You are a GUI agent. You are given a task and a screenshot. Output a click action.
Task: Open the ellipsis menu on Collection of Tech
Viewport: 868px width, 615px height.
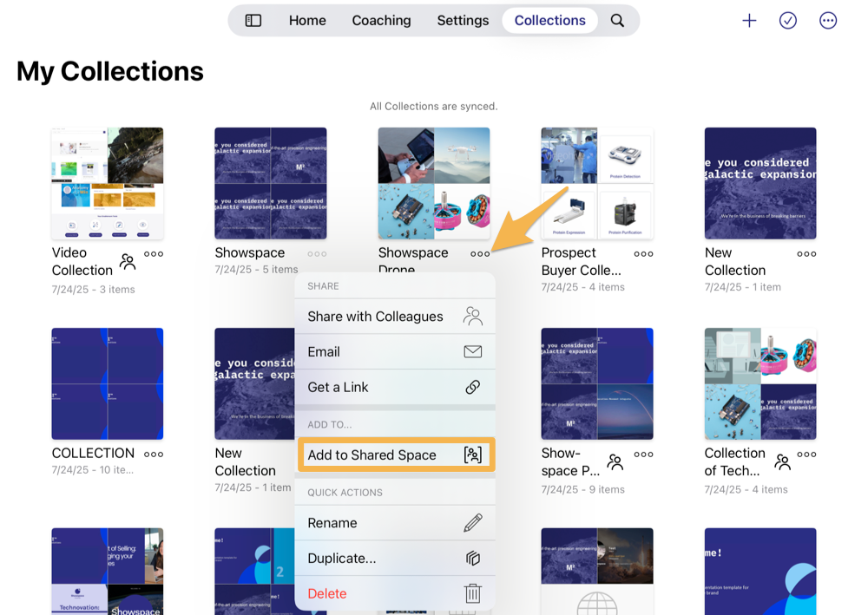pos(806,454)
